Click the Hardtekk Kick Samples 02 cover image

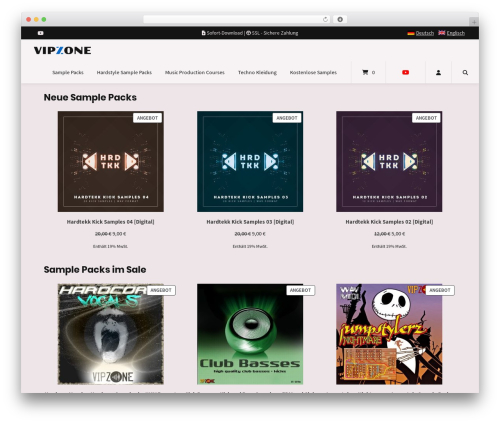[x=389, y=162]
